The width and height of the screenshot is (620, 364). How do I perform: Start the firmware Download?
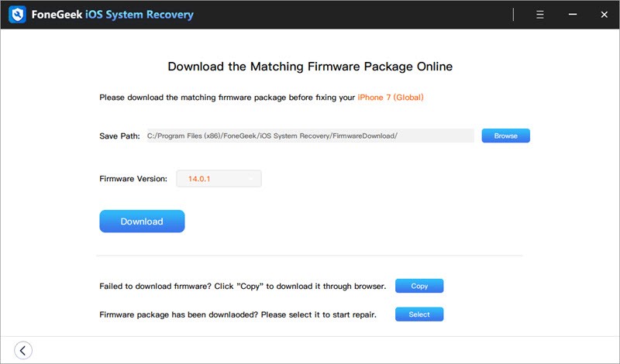coord(142,221)
